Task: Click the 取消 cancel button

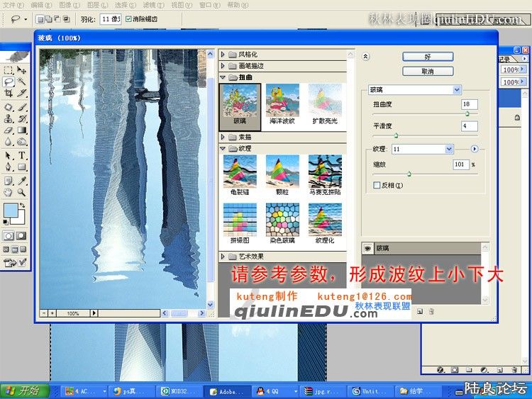Action: (427, 71)
